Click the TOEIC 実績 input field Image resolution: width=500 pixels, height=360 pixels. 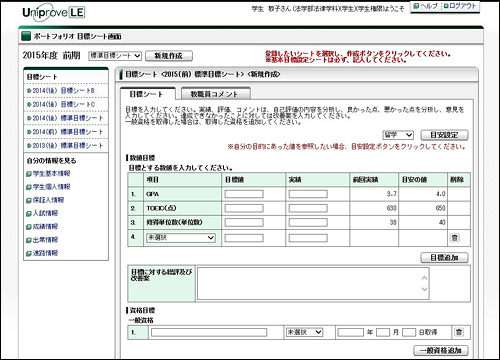pyautogui.click(x=308, y=208)
